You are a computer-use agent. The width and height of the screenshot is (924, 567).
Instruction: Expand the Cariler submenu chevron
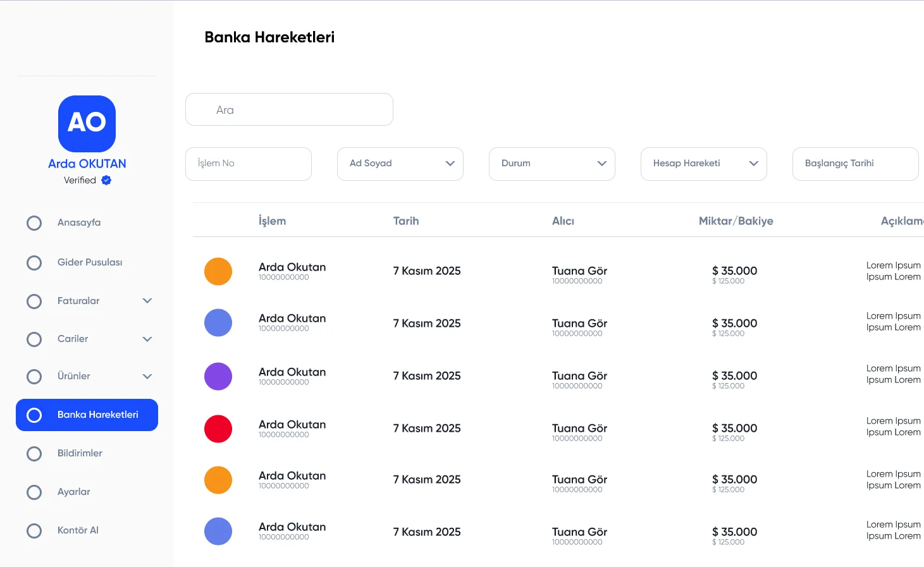tap(147, 339)
